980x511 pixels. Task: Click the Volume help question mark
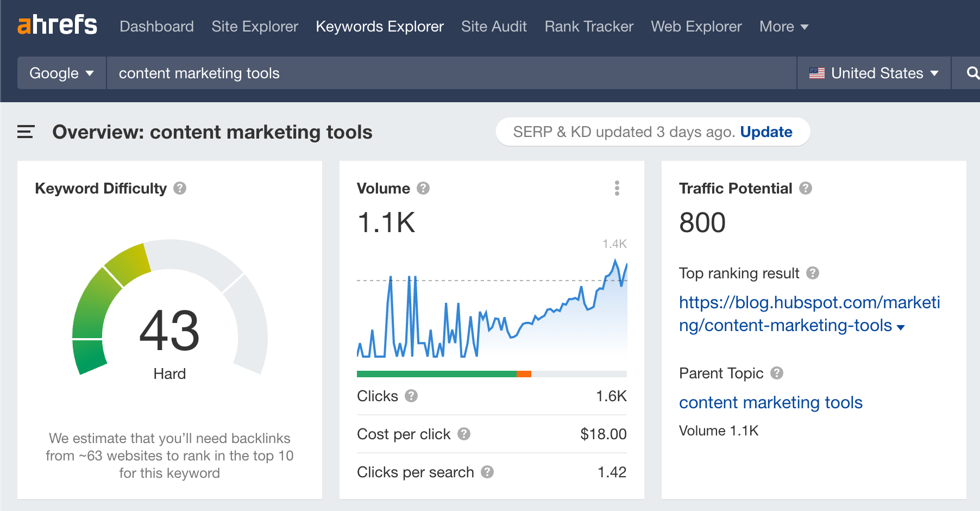[423, 188]
